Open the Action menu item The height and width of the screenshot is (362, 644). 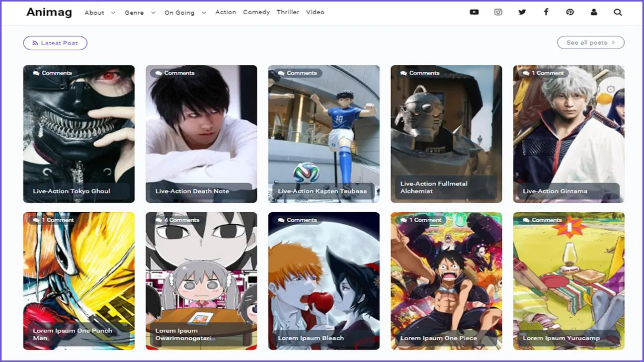(225, 12)
